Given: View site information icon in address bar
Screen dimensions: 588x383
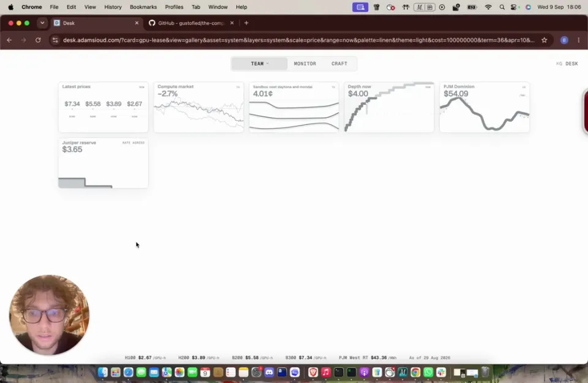Looking at the screenshot, I should tap(55, 40).
